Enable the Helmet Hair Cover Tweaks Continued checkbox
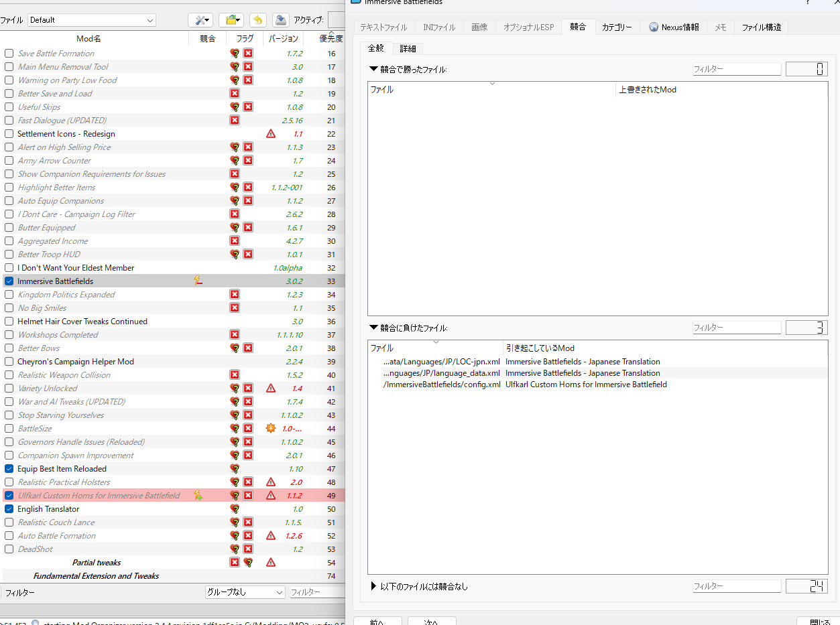 point(9,321)
